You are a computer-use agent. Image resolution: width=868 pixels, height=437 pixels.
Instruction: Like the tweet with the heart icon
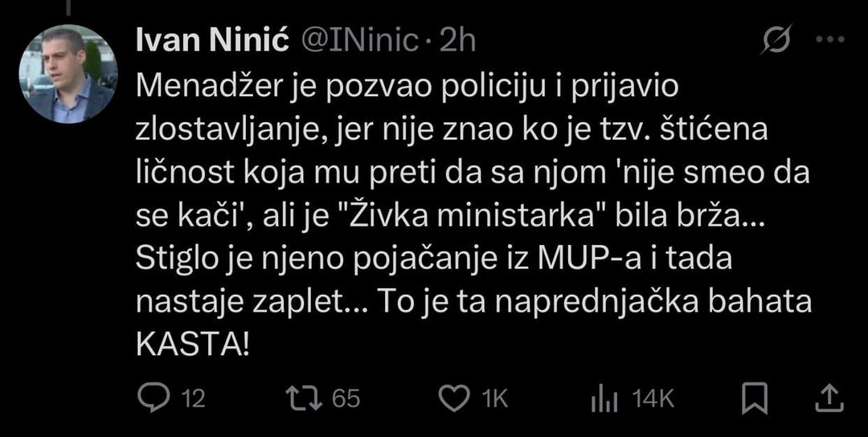coord(454,398)
